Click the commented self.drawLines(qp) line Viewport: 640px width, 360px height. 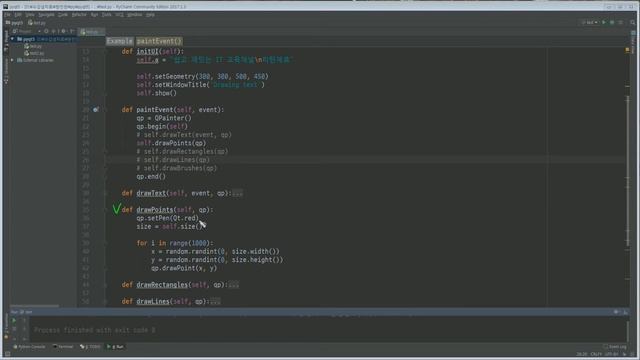click(x=173, y=160)
